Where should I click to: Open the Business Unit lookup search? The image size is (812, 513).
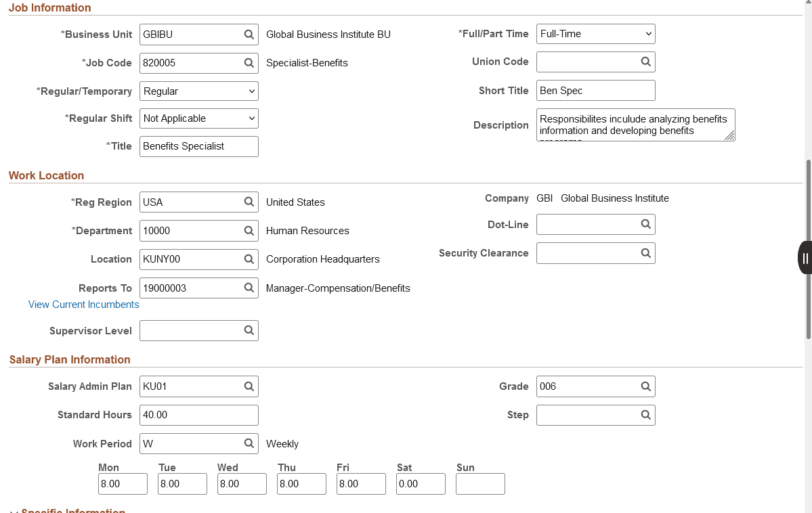click(x=249, y=34)
